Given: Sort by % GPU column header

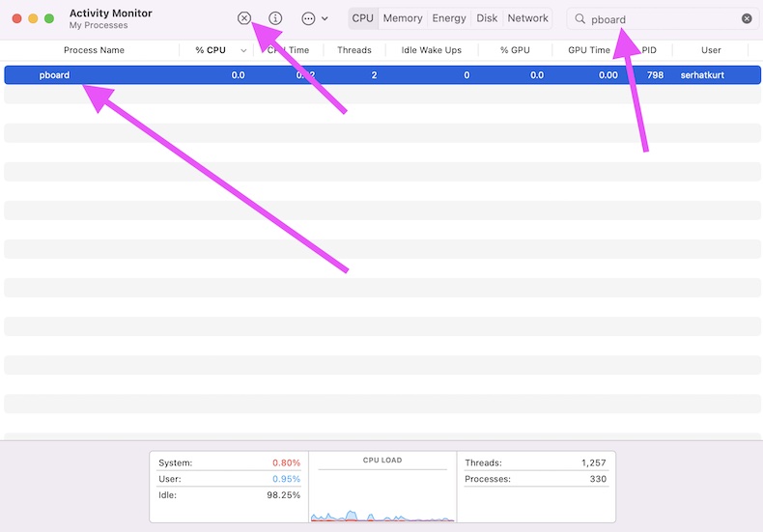Looking at the screenshot, I should coord(515,50).
